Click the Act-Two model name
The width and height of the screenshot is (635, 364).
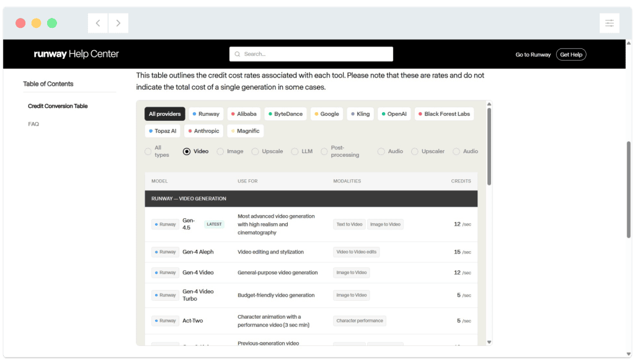(x=193, y=321)
